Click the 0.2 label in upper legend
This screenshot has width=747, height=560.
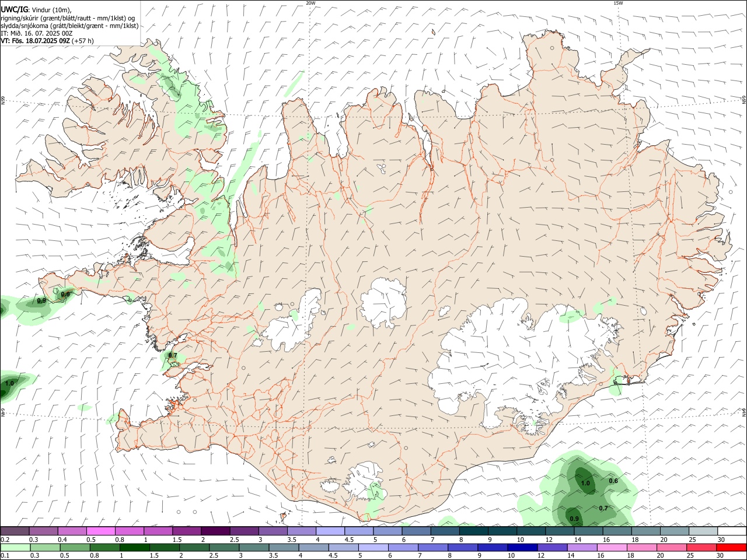(5, 540)
